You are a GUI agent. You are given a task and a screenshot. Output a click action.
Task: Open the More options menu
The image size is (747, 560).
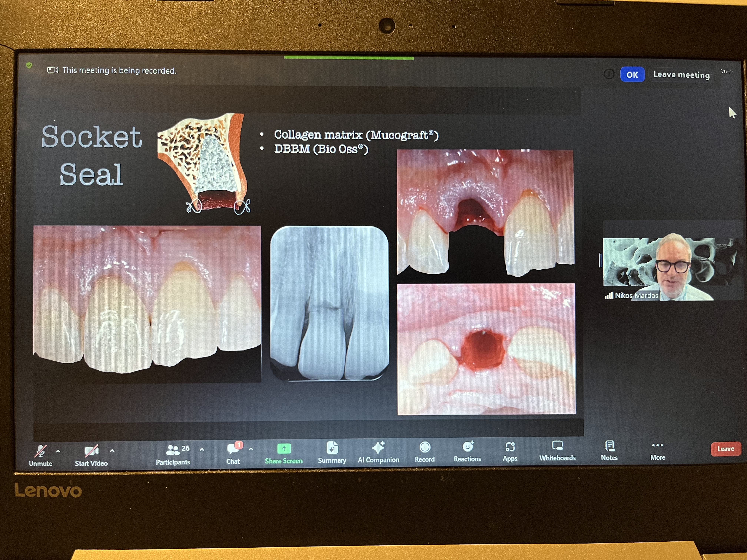658,449
